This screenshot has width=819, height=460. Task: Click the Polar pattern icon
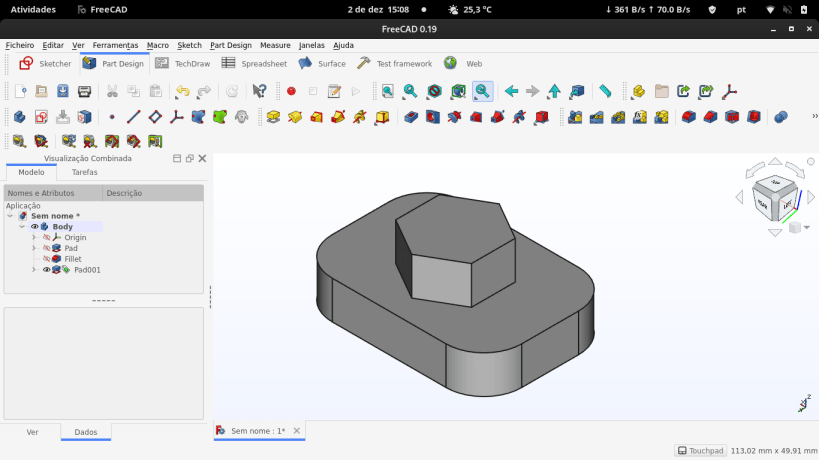click(618, 116)
